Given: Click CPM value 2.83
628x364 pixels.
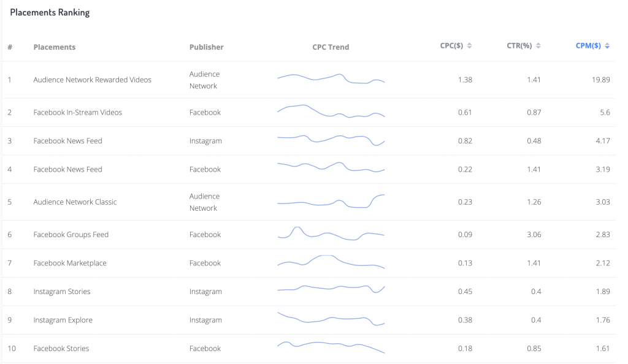Looking at the screenshot, I should tap(603, 235).
